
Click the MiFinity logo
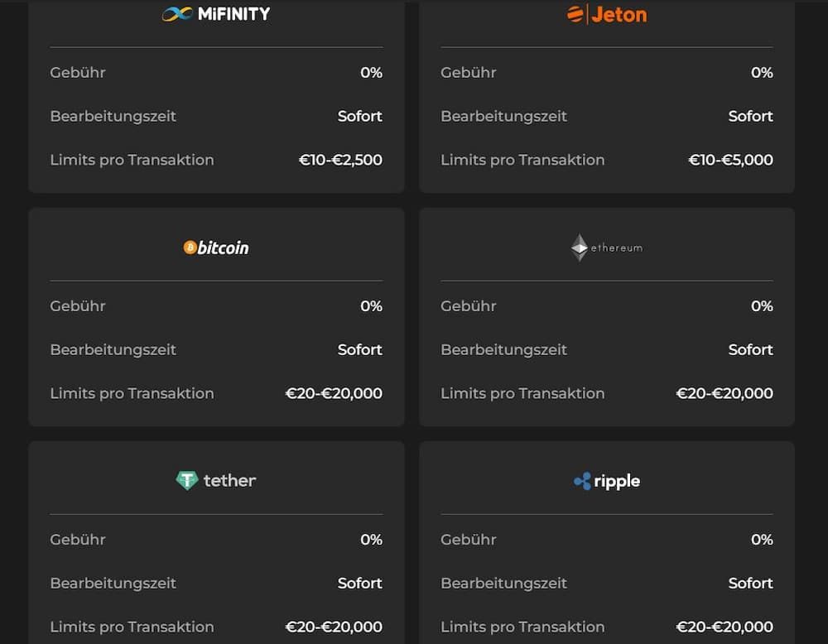216,13
